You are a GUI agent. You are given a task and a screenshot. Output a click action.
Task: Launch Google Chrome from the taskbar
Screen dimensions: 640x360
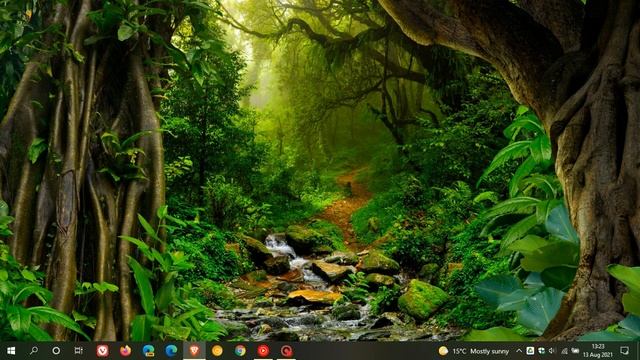click(240, 351)
